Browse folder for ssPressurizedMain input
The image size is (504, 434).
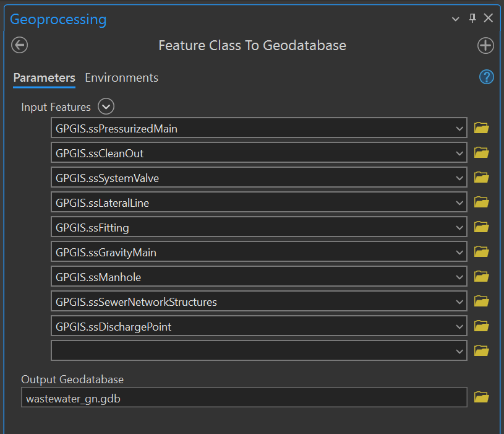481,128
